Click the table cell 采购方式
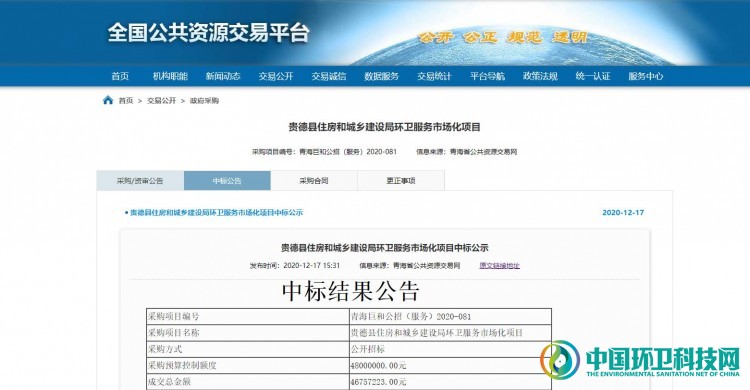The width and height of the screenshot is (750, 390). tap(248, 349)
